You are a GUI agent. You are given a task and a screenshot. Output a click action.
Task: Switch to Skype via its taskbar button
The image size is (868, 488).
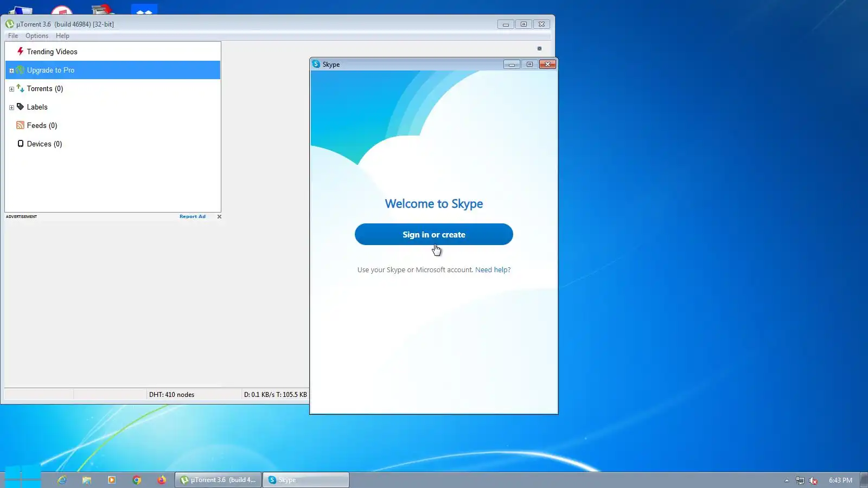[306, 480]
